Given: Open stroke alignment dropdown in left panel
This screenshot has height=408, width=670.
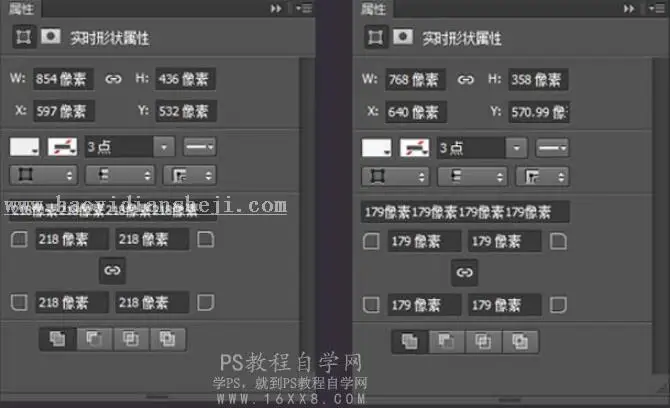Looking at the screenshot, I should coord(44,175).
